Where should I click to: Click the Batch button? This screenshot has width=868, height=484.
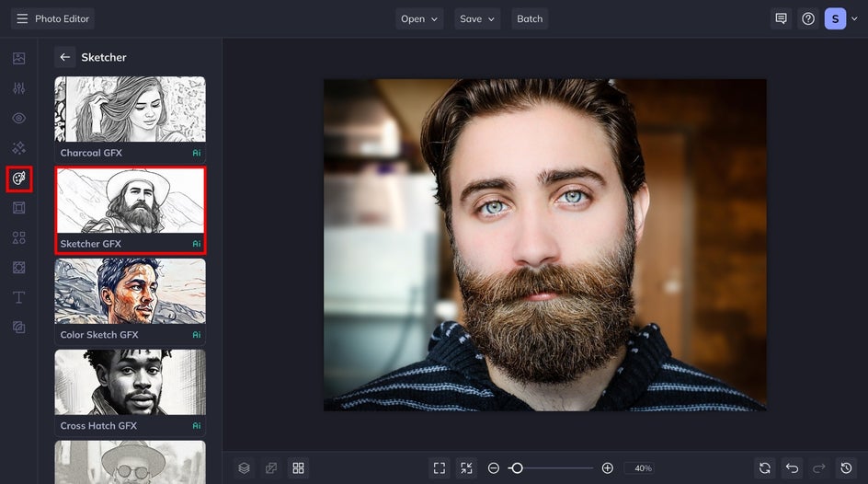530,18
